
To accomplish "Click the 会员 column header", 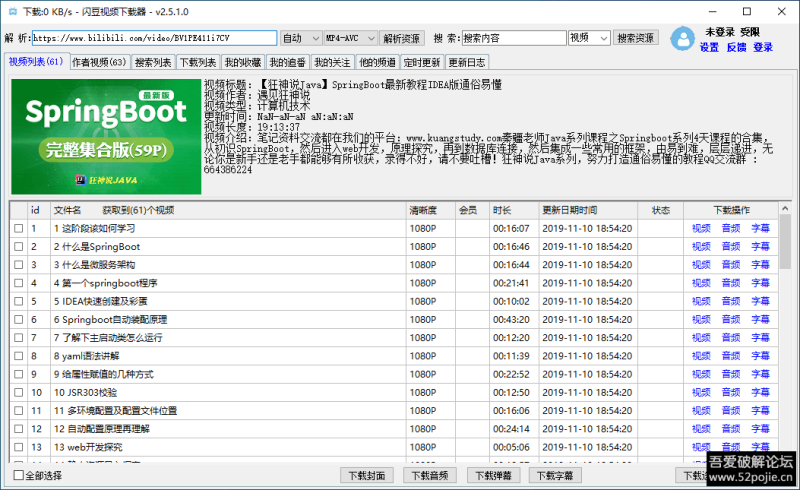I will click(x=472, y=210).
